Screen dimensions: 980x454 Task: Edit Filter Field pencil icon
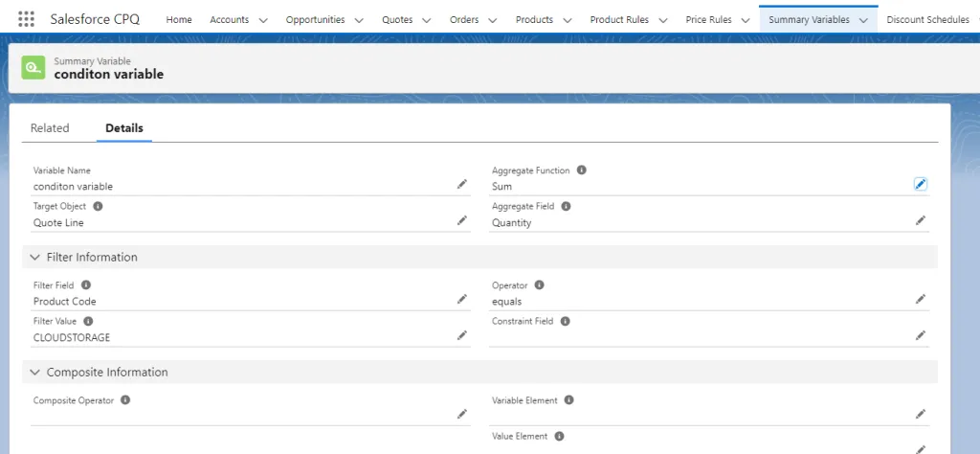[462, 299]
